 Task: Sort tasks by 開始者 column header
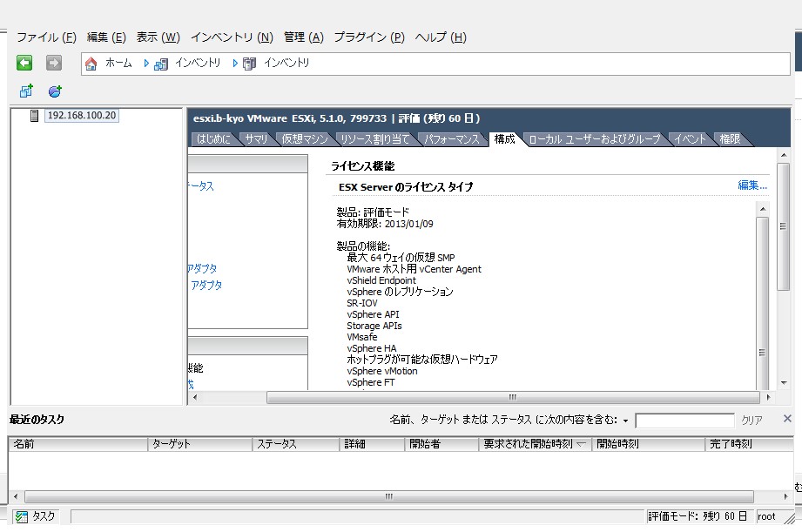[x=441, y=444]
